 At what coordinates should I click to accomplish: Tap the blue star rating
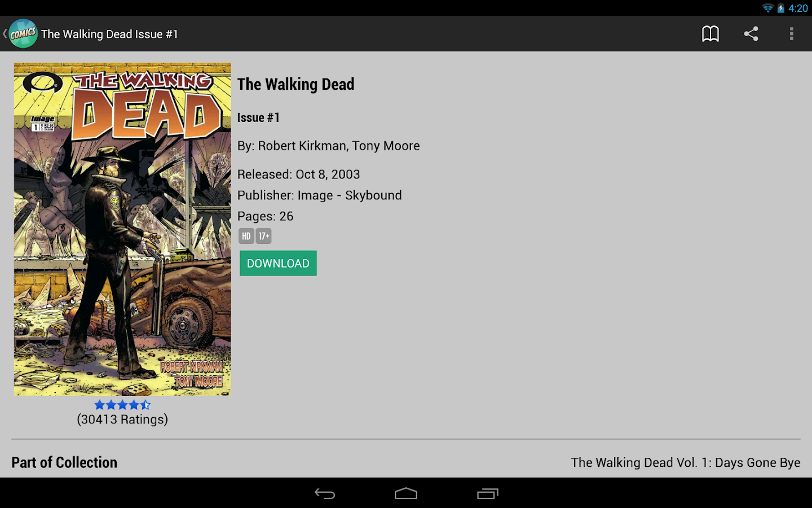coord(122,404)
